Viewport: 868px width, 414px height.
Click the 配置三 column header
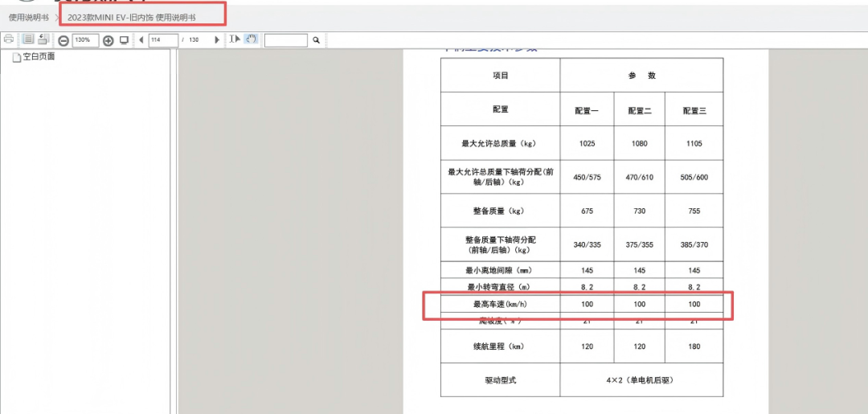coord(694,110)
